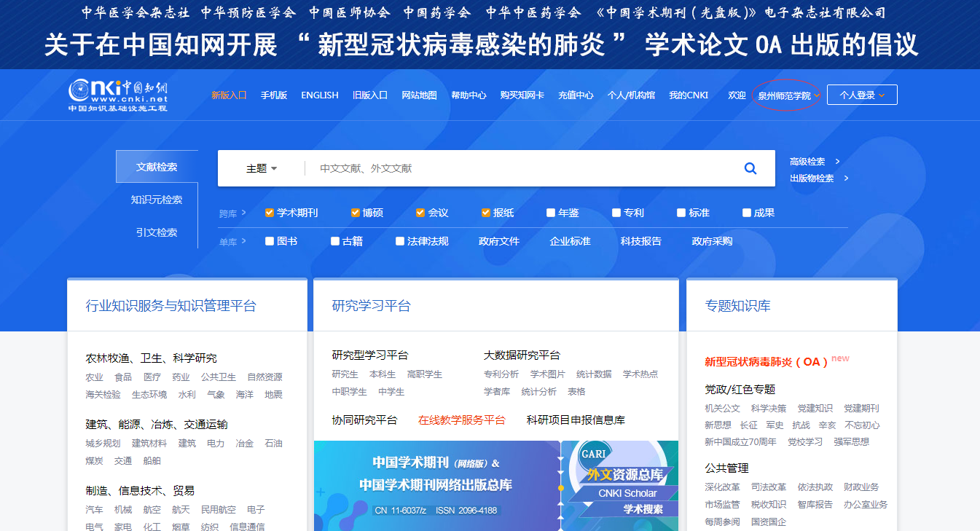This screenshot has height=531, width=980.
Task: Tick the 图书 checkbox
Action: coord(270,241)
